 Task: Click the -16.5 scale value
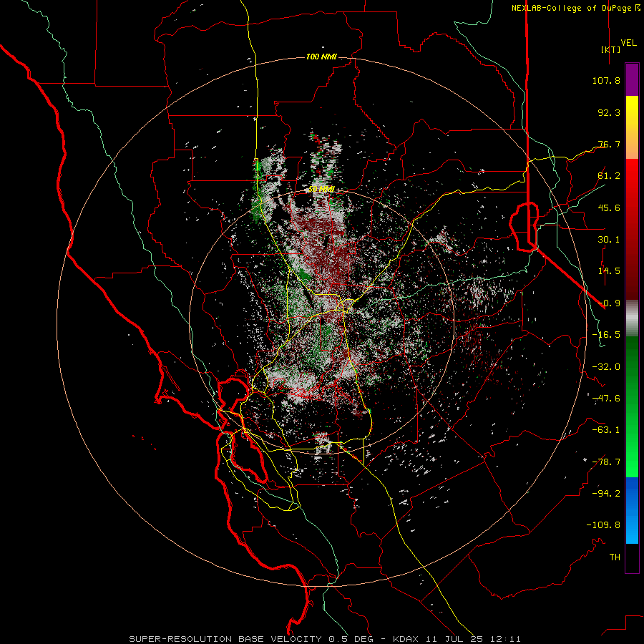[x=606, y=335]
